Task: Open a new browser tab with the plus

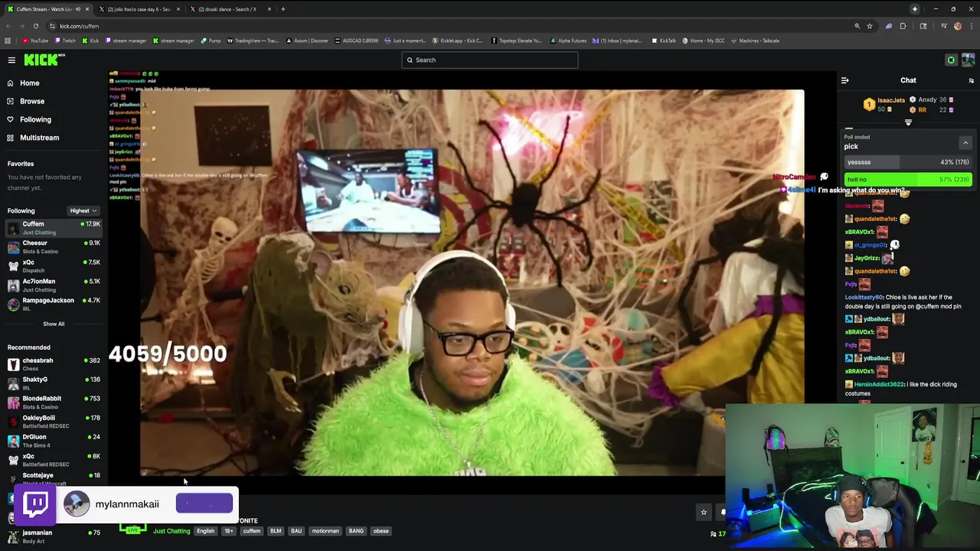Action: coord(283,9)
